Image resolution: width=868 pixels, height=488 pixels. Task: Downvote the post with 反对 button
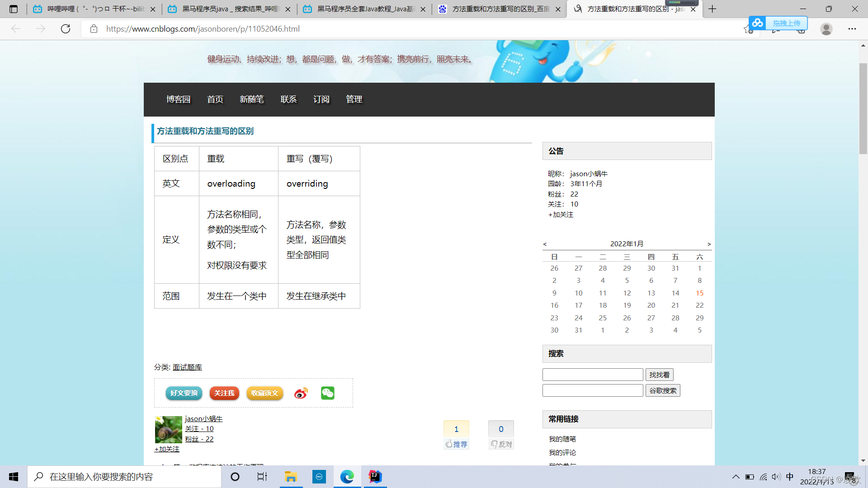(x=501, y=444)
